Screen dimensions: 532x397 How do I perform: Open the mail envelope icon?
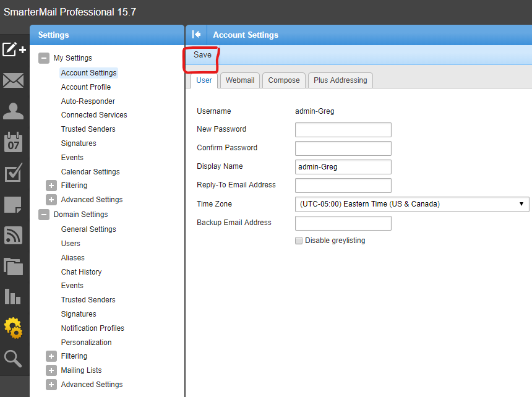pos(14,80)
